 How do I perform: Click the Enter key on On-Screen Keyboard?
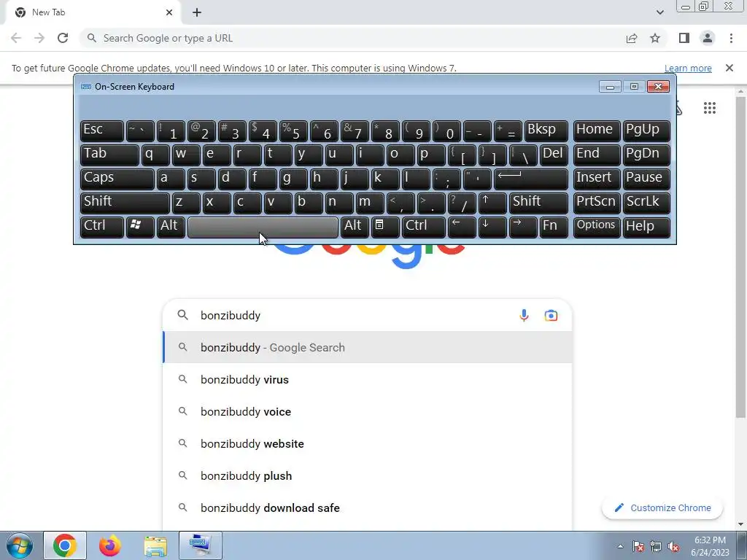pos(531,179)
